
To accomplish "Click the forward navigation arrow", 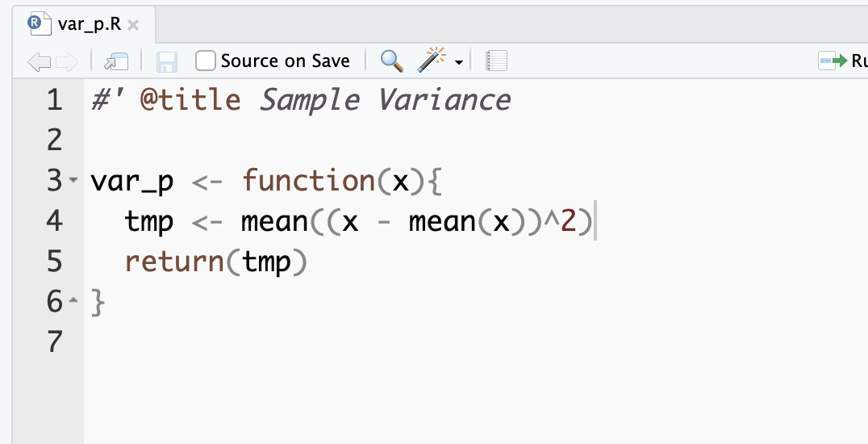I will tap(66, 61).
